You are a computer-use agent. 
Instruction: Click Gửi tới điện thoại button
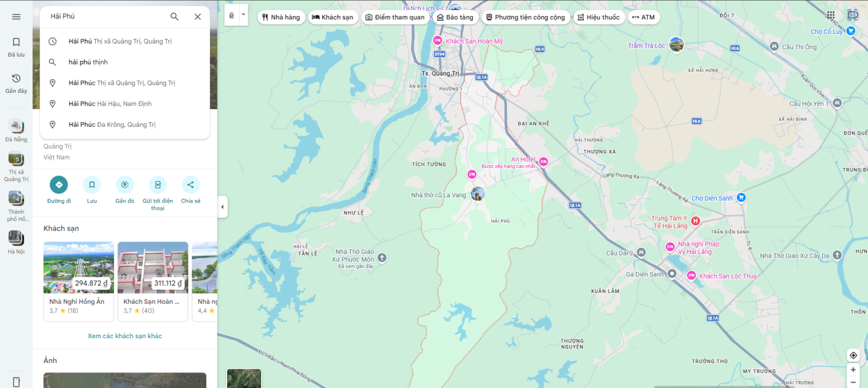tap(158, 193)
